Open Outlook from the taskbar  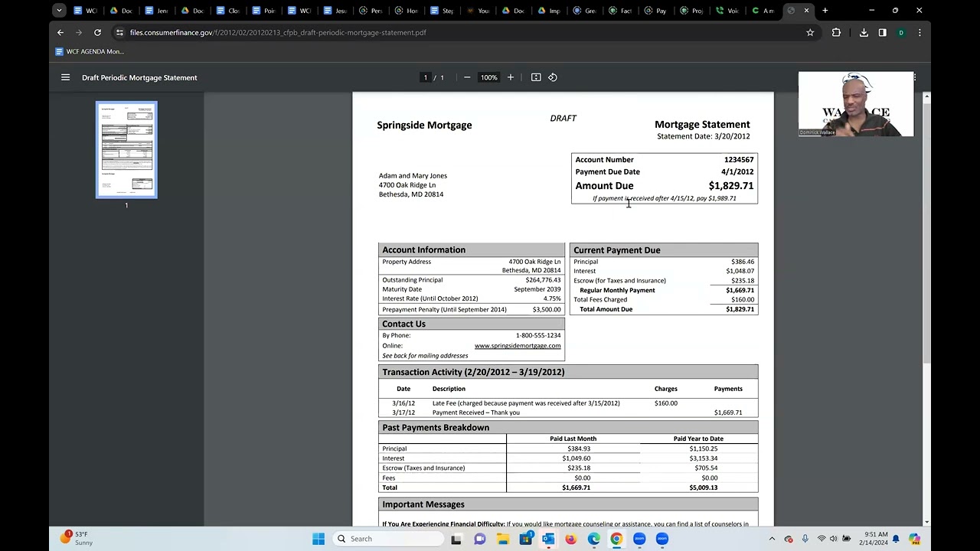coord(548,539)
